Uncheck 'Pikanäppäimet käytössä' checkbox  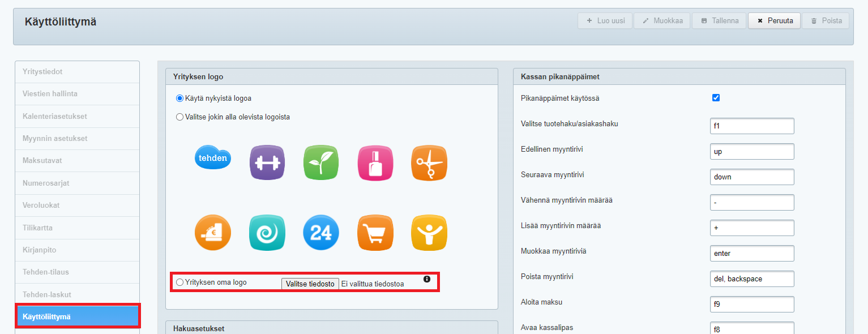pyautogui.click(x=716, y=98)
